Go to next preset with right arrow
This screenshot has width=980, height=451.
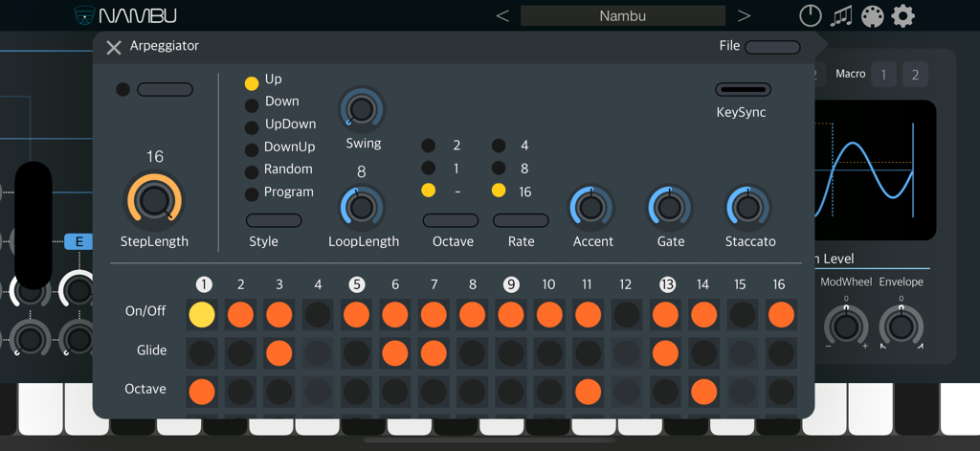click(743, 16)
